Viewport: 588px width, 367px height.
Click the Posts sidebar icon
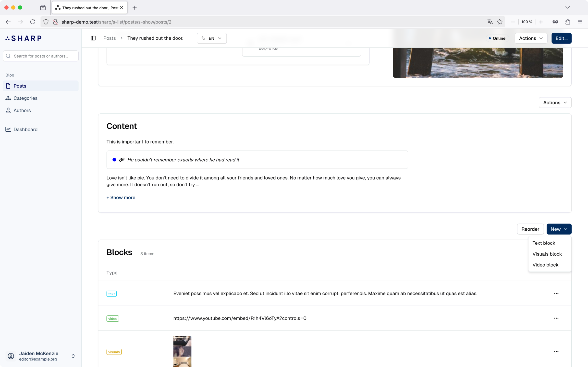[x=8, y=86]
